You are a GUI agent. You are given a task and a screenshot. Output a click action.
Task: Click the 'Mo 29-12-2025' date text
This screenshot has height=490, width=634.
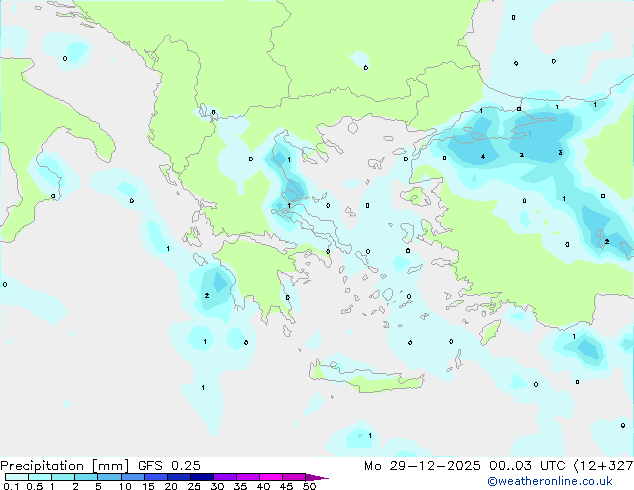click(x=422, y=466)
